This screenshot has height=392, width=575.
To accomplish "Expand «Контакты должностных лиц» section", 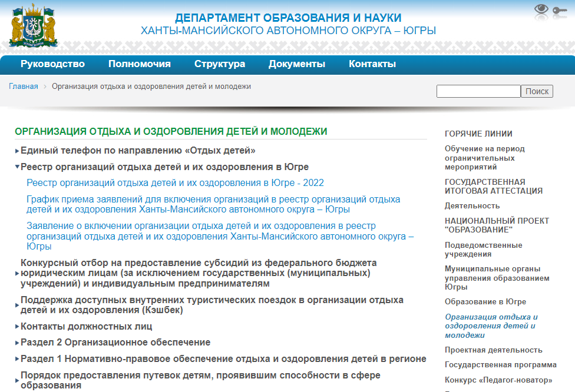I will [x=86, y=326].
